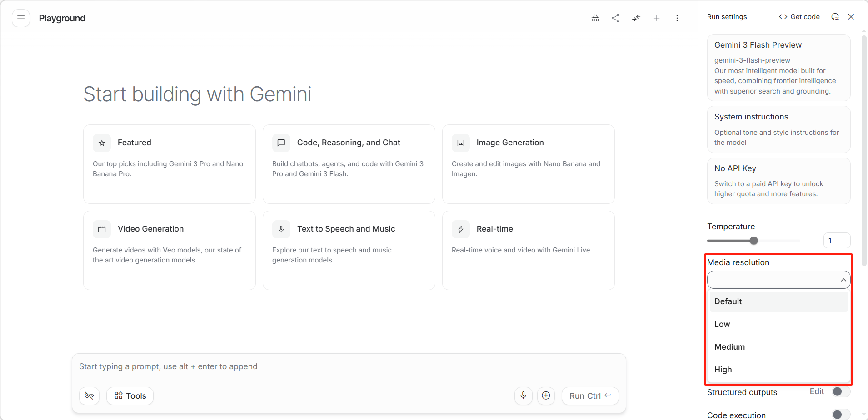Click the microphone icon for Text to Speech and Music

click(281, 229)
